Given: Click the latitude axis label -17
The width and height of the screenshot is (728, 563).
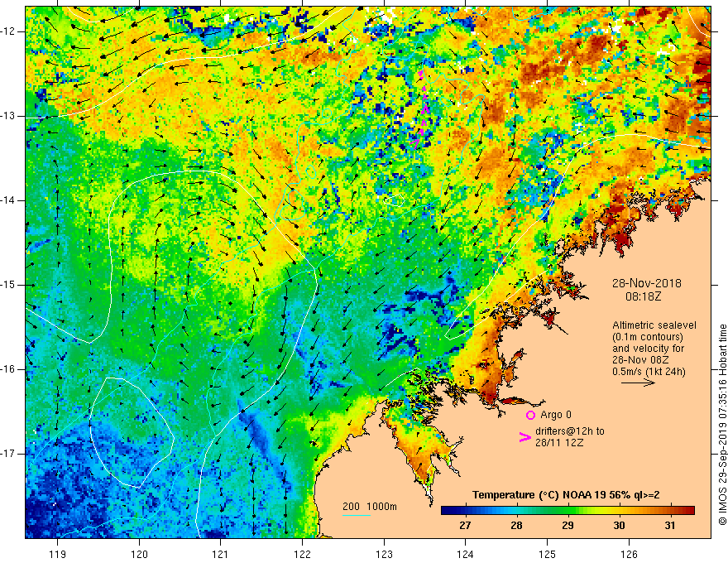Looking at the screenshot, I should click(8, 454).
